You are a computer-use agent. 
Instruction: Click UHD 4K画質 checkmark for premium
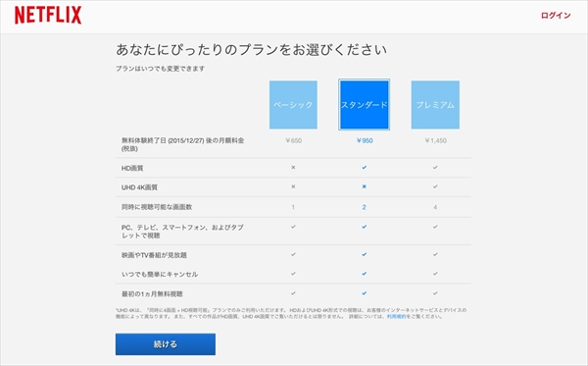pyautogui.click(x=435, y=186)
